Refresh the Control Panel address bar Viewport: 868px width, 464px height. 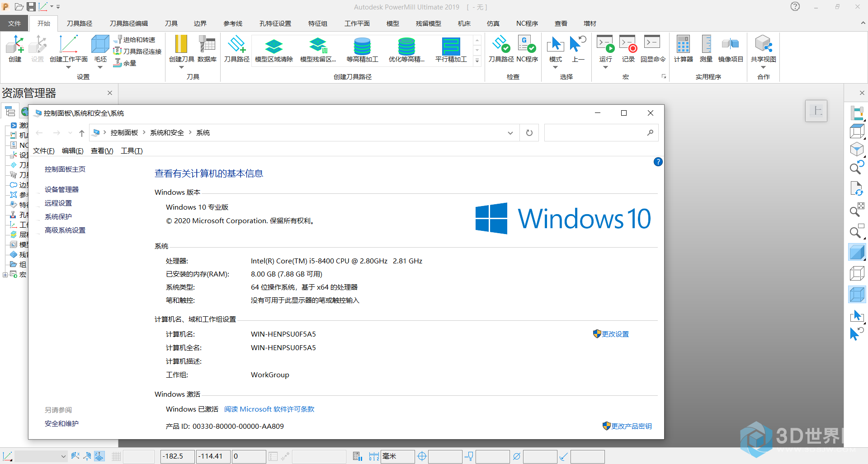[x=529, y=133]
